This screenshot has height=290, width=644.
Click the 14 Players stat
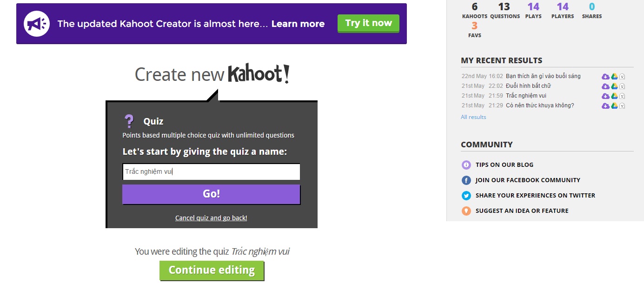click(563, 11)
